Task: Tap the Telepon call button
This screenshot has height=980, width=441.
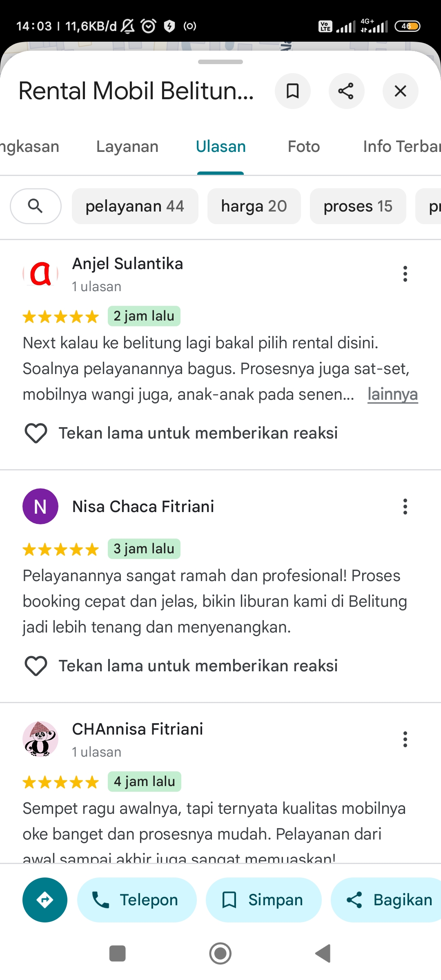Action: coord(137,900)
